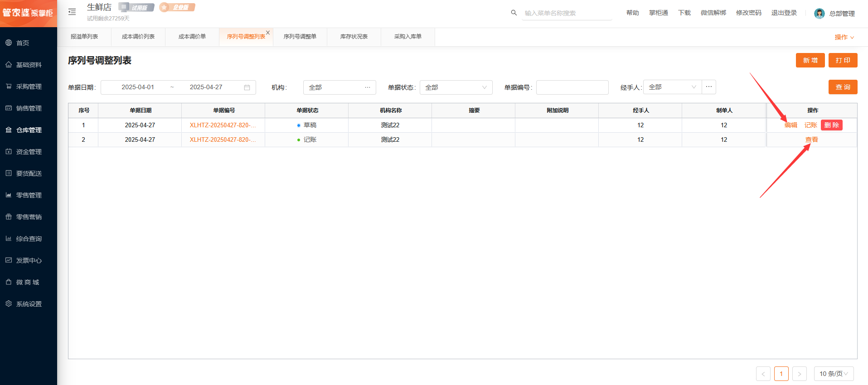Viewport: 868px width, 385px height.
Task: Click the 机构名称 column header
Action: 390,111
